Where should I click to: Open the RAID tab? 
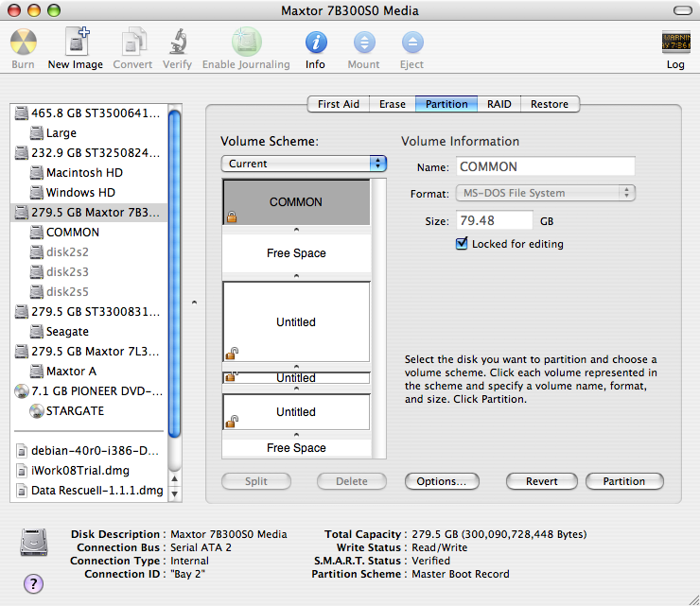499,104
